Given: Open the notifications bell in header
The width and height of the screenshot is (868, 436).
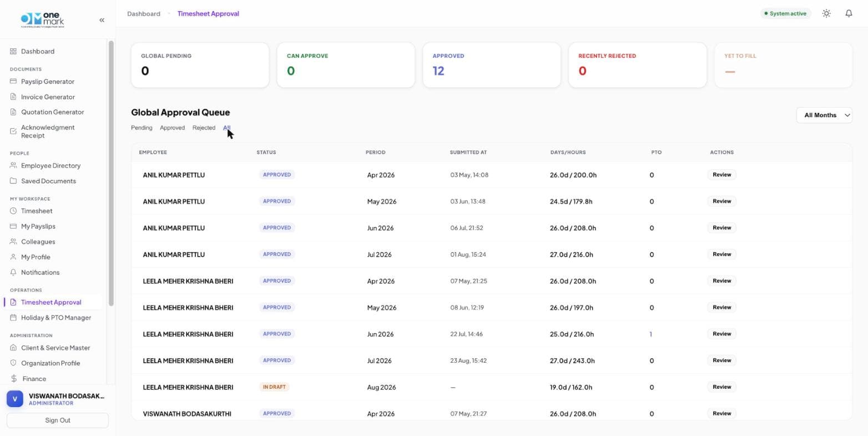Looking at the screenshot, I should [x=849, y=13].
